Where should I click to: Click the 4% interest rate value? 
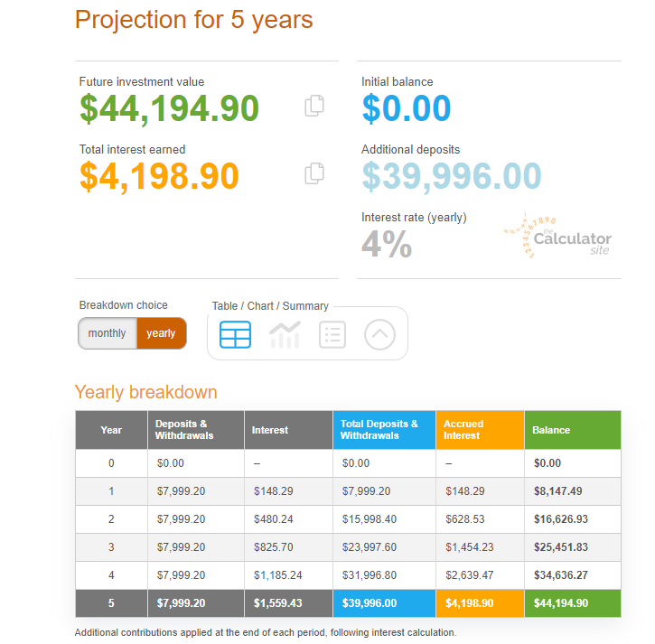387,244
